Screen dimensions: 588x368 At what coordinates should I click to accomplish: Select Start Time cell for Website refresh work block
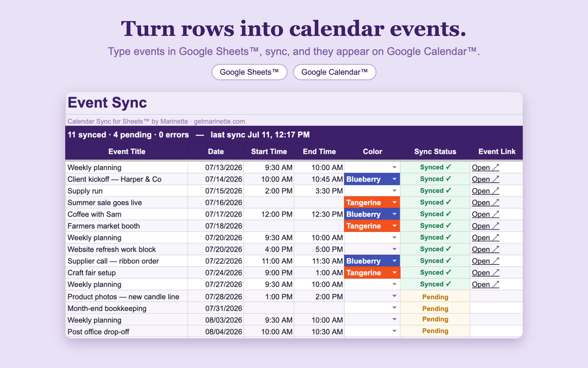[x=269, y=249]
